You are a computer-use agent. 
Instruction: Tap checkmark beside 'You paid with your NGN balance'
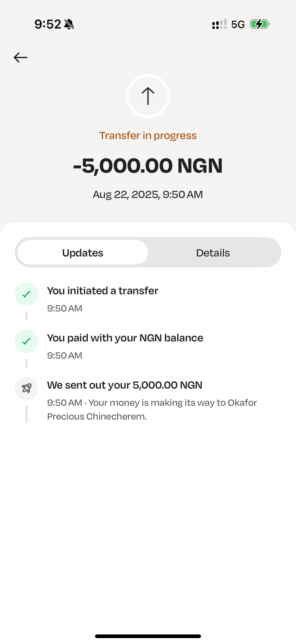coord(27,341)
